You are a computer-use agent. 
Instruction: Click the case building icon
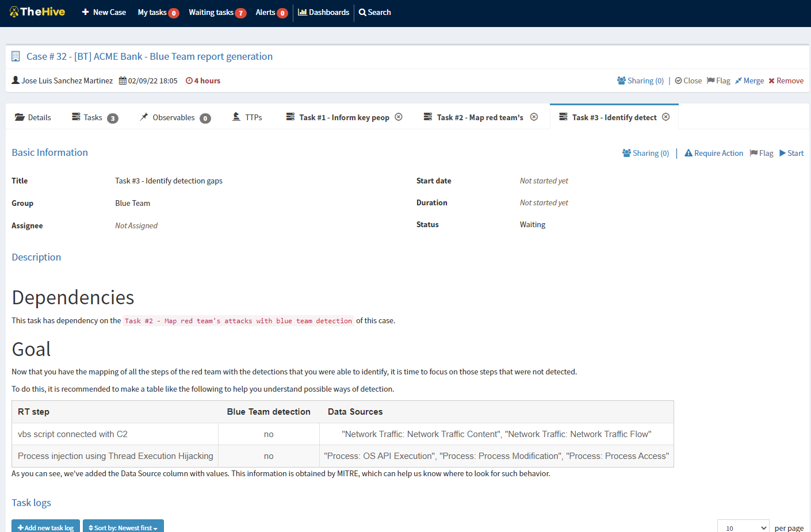pyautogui.click(x=16, y=56)
